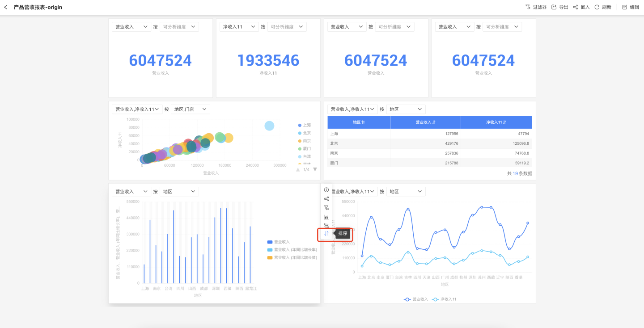The height and width of the screenshot is (328, 644).
Task: Toggle 上海 series in the bubble chart legend
Action: click(x=304, y=125)
